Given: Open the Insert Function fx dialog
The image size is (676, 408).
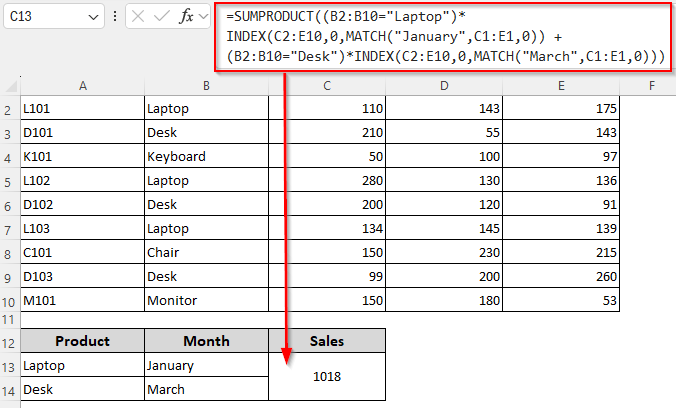Looking at the screenshot, I should tap(186, 16).
